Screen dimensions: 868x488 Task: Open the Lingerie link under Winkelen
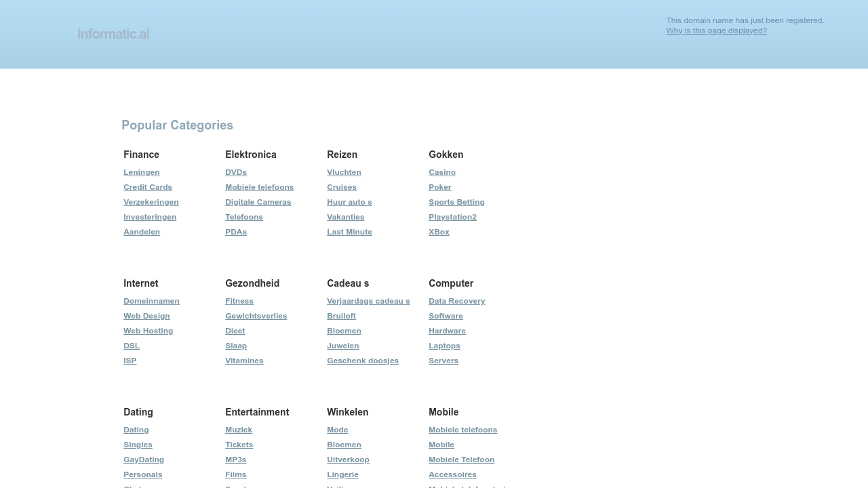[342, 474]
